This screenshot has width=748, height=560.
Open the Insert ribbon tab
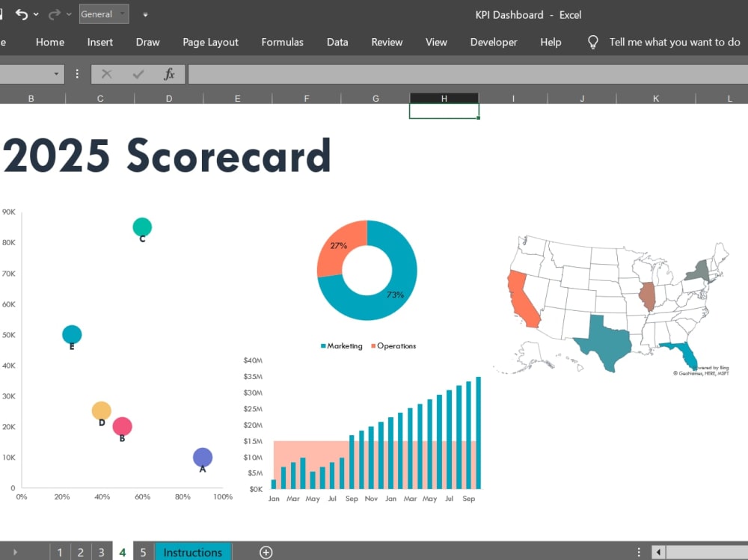pyautogui.click(x=99, y=42)
